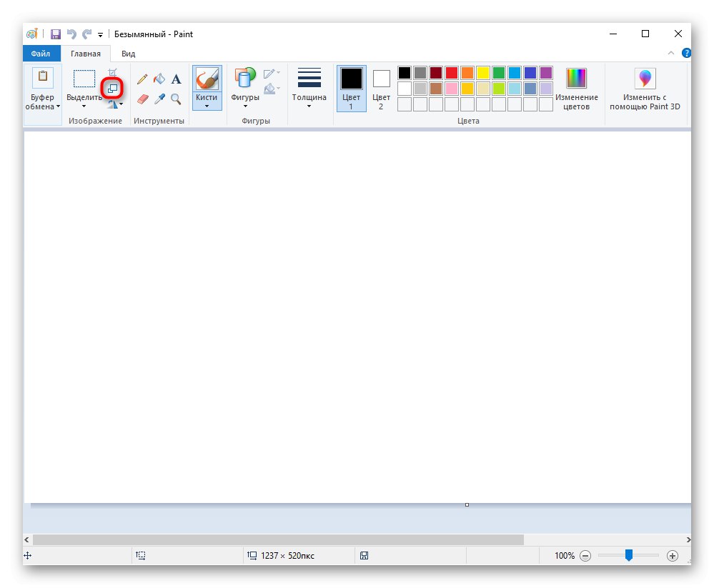Viewport: 714px width, 588px height.
Task: Pick the purple palette swatch
Action: click(x=546, y=73)
